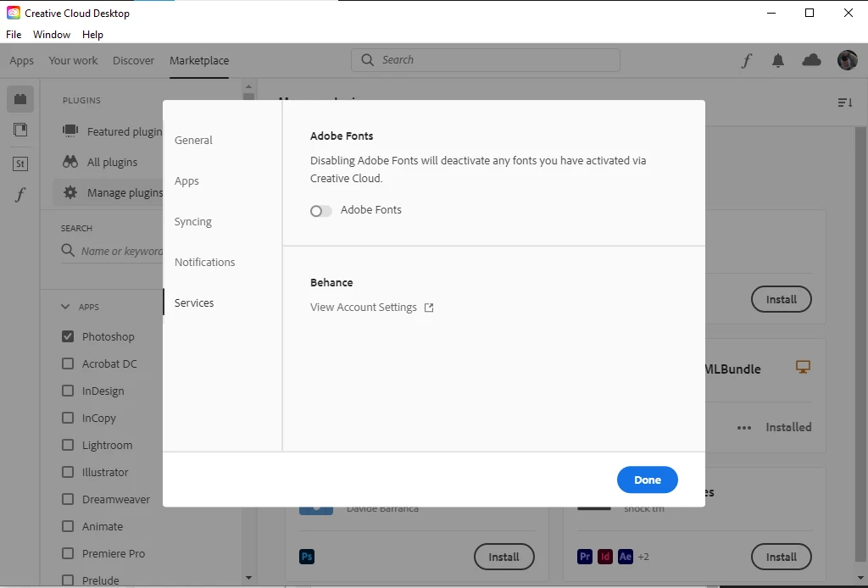Check the Animate checkbox
Viewport: 868px width, 588px height.
point(68,526)
